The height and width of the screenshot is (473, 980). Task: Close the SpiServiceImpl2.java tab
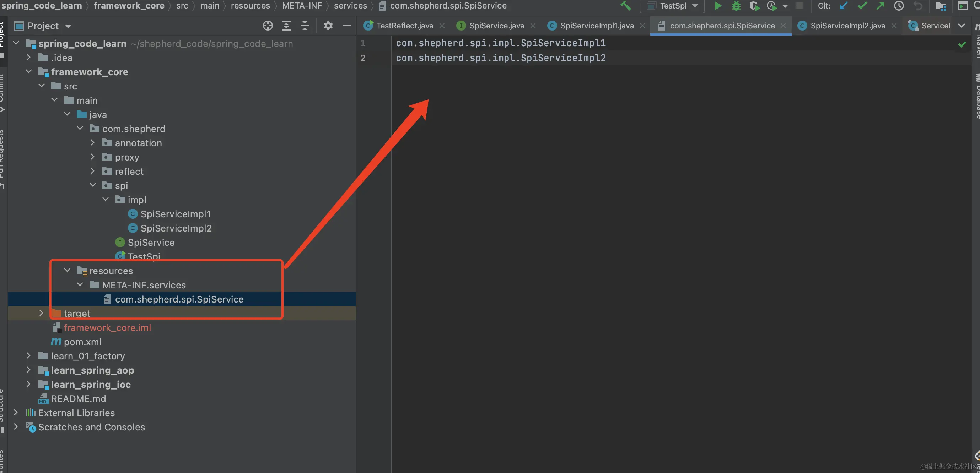click(x=894, y=26)
